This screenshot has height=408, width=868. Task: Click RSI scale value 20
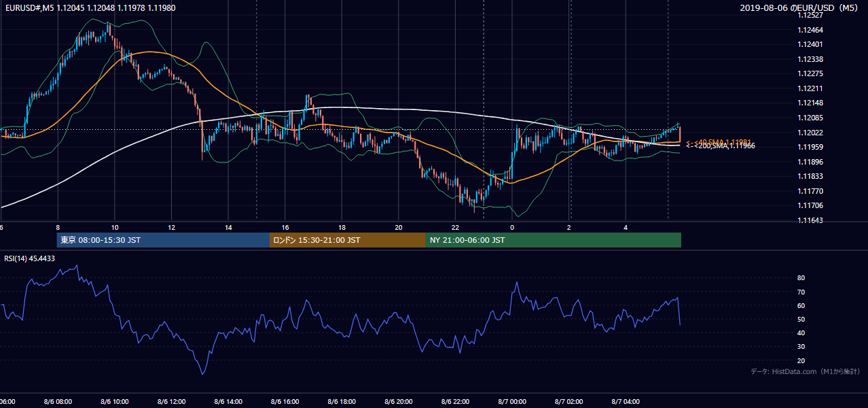(801, 360)
